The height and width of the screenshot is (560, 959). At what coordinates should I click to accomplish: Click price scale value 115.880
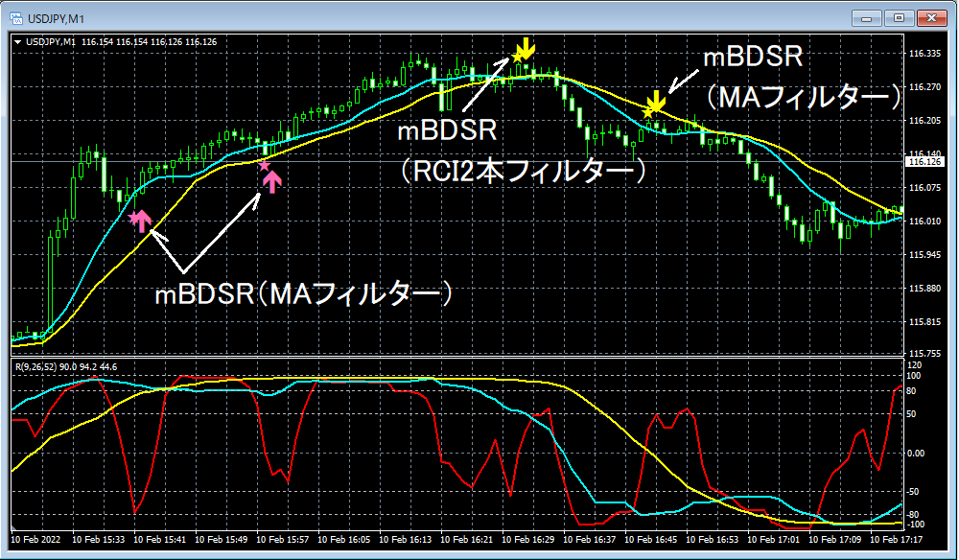click(x=924, y=288)
